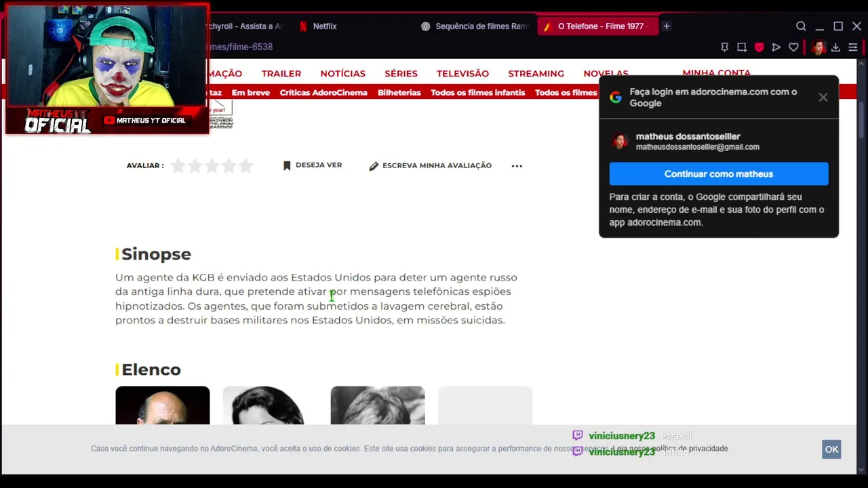Viewport: 868px width, 488px height.
Task: Rate the film three stars
Action: [x=212, y=165]
